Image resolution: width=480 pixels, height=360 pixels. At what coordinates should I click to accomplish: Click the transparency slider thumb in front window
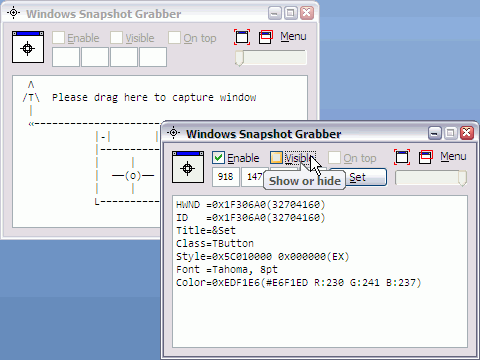click(462, 178)
